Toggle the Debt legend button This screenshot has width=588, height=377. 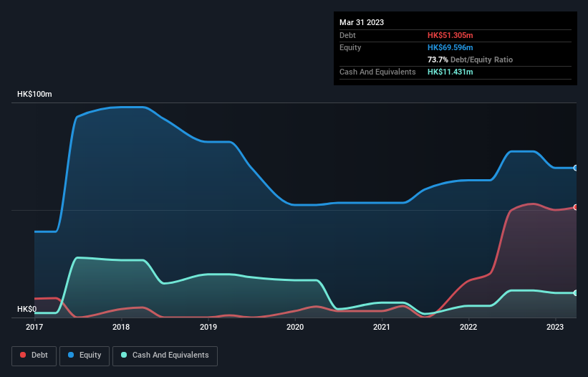[x=34, y=355]
